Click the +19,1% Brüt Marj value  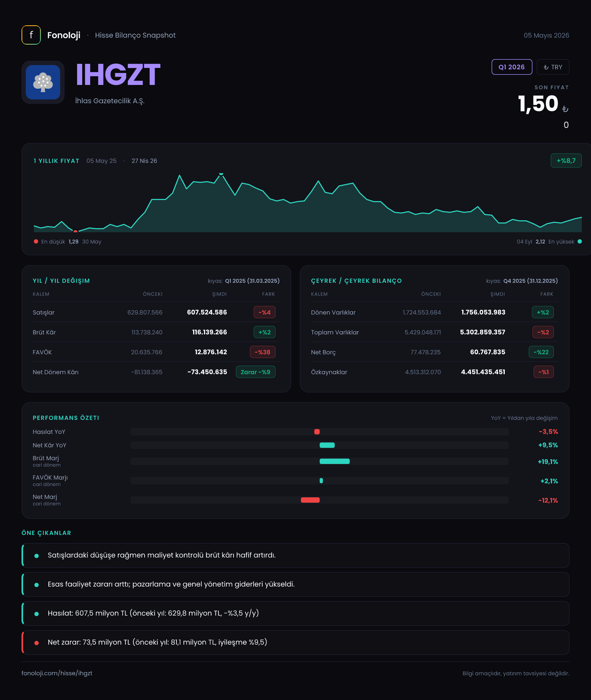tap(548, 462)
